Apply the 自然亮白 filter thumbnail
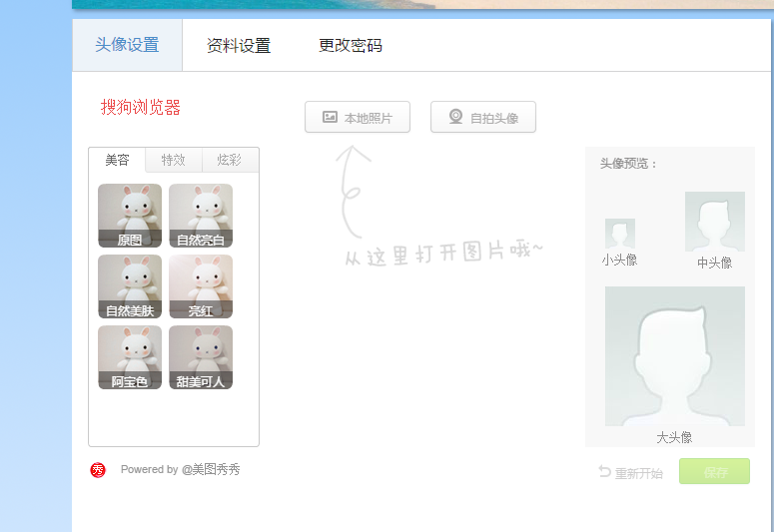Screen dimensions: 774x532 pyautogui.click(x=201, y=216)
